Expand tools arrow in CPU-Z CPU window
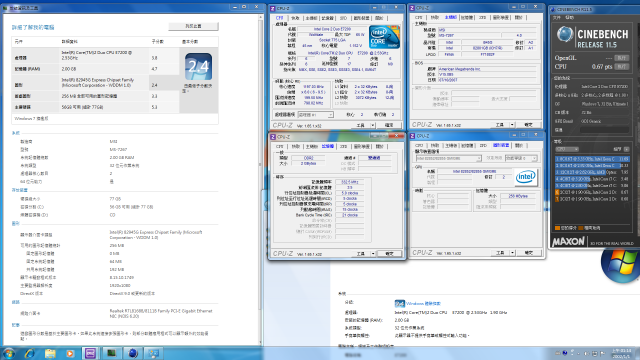 pos(373,125)
